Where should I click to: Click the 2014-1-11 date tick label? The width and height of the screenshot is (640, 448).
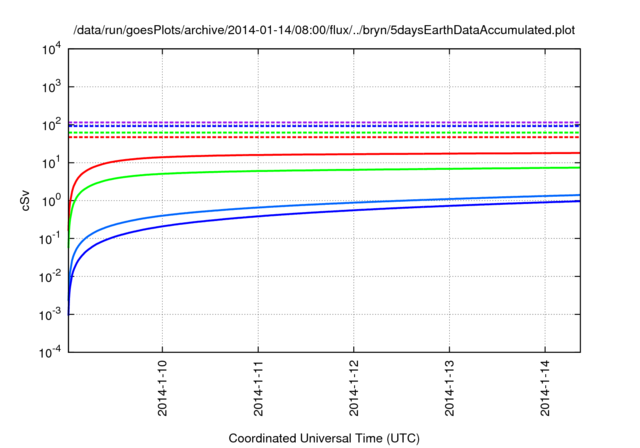click(x=258, y=388)
